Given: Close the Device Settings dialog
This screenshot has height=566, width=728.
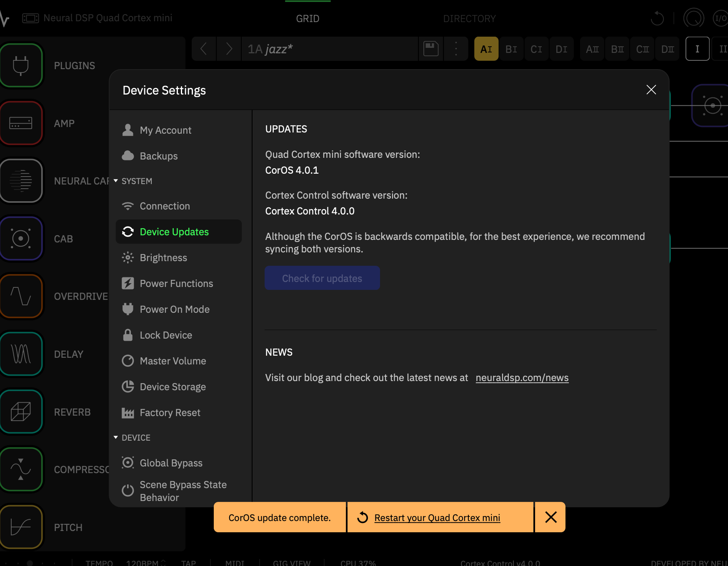Looking at the screenshot, I should point(651,90).
